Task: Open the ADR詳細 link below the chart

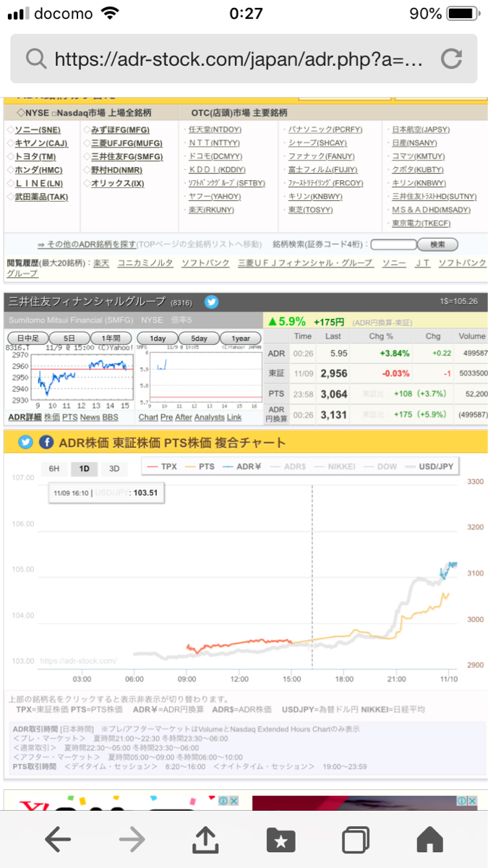Action: click(25, 417)
